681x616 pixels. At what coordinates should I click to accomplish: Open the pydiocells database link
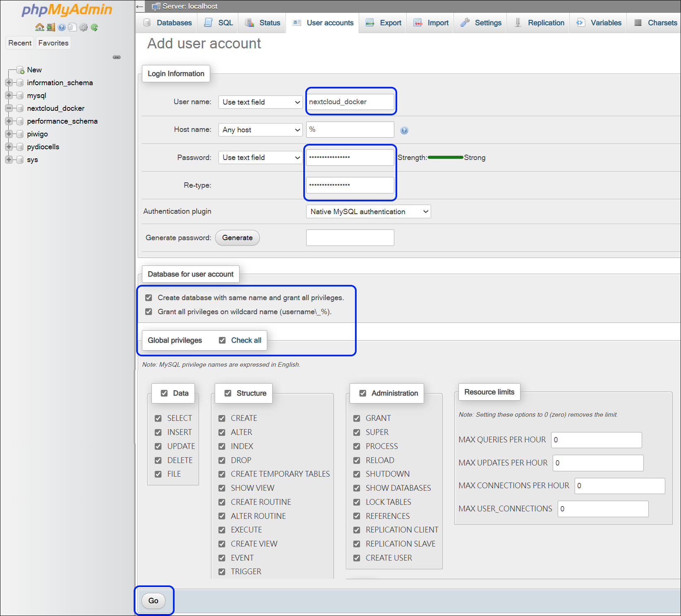point(43,147)
